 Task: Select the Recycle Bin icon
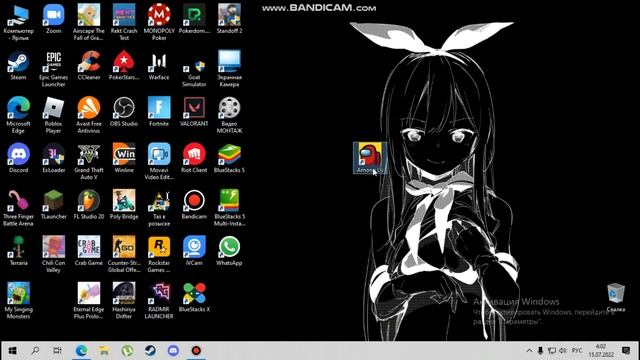(616, 298)
